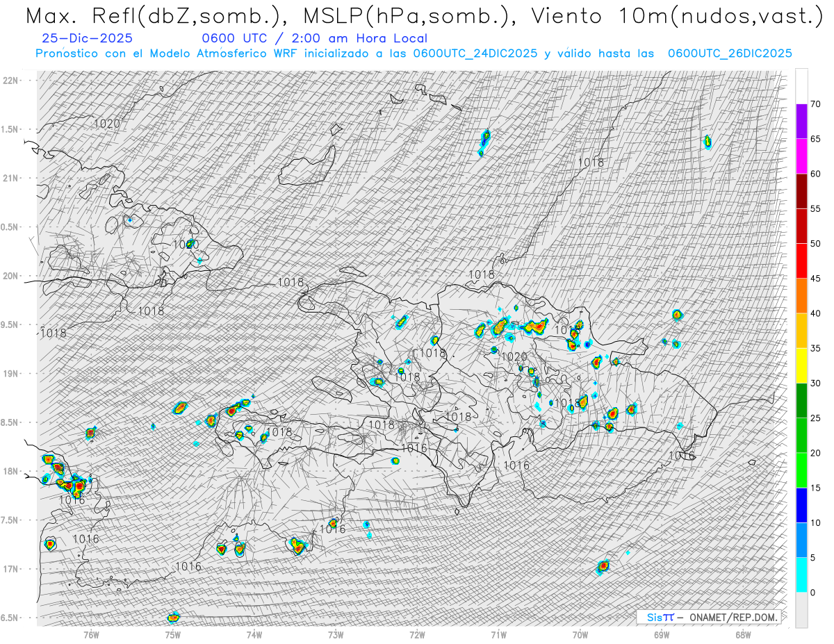Select the dark blue 10-15 dBZ color band
The height and width of the screenshot is (644, 834).
point(801,505)
